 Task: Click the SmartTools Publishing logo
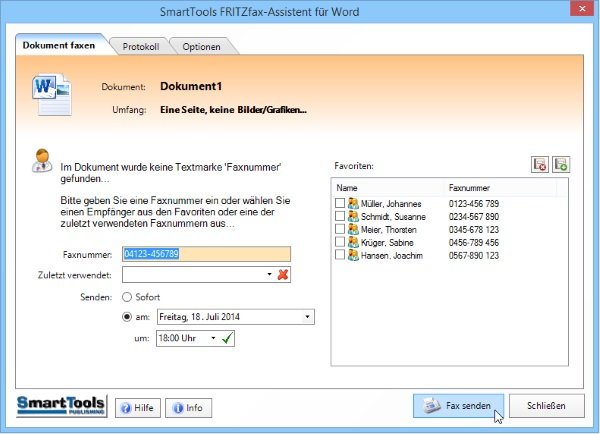pyautogui.click(x=61, y=406)
